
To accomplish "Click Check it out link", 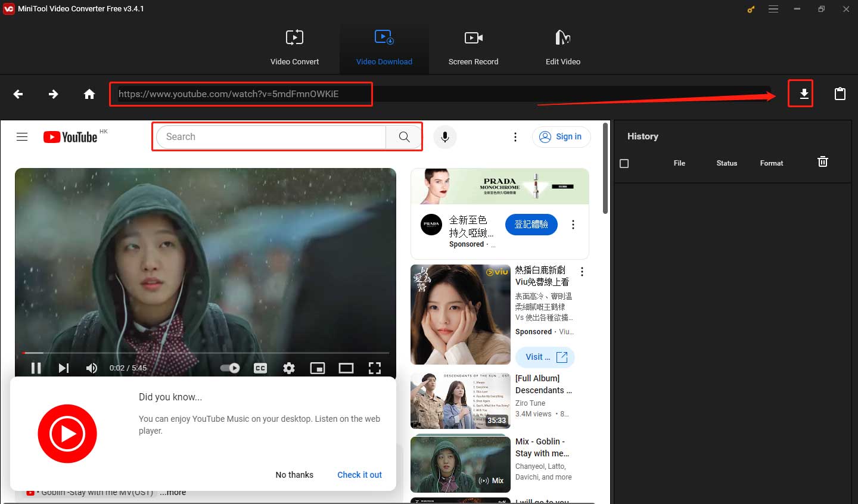I will click(359, 475).
